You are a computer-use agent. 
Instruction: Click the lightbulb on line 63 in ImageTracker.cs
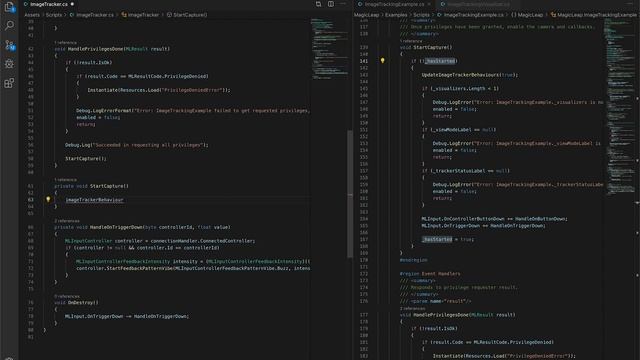point(48,199)
